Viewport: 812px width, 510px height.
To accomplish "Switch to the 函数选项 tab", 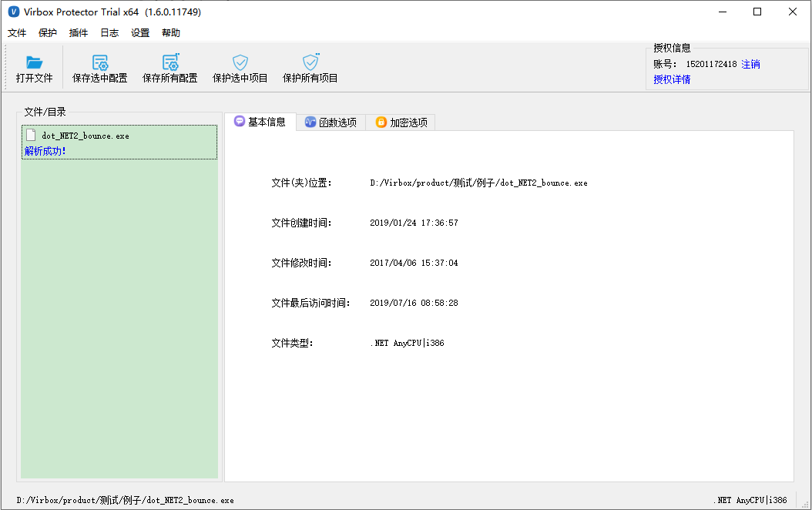I will click(331, 122).
